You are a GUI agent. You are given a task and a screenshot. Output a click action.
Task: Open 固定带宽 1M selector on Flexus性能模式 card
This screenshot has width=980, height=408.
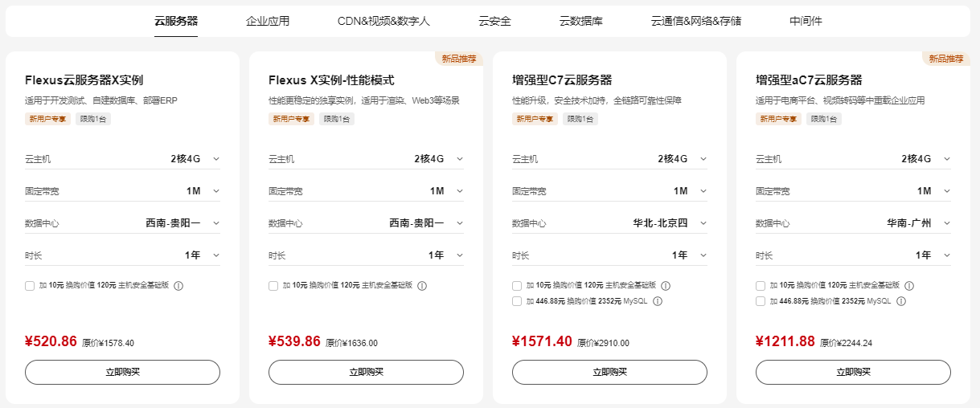[366, 191]
